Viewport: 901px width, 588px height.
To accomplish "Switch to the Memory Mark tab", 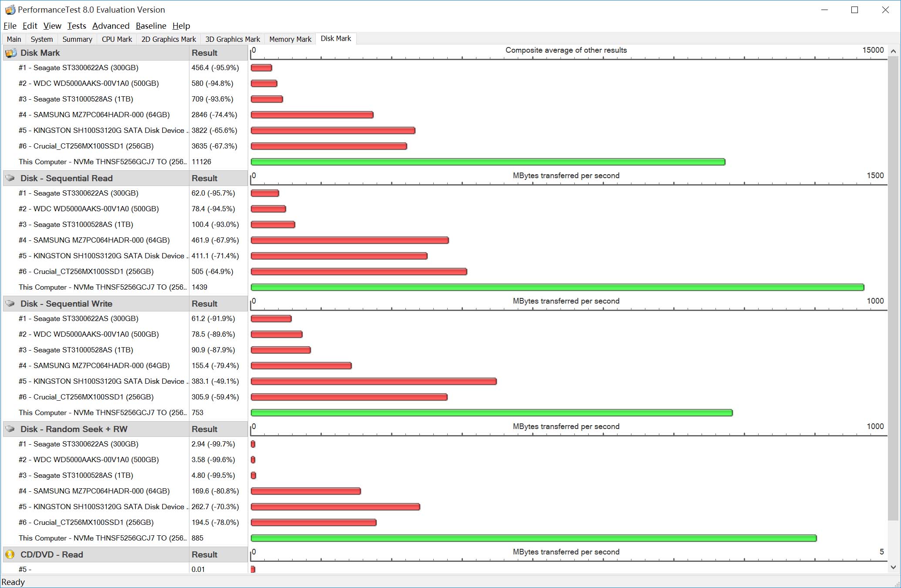I will click(290, 39).
